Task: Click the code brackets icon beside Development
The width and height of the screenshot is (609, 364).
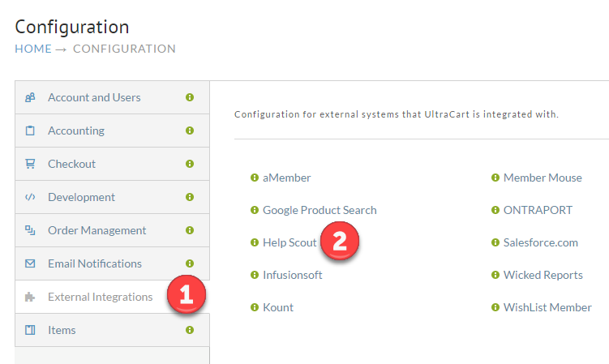Action: (x=30, y=197)
